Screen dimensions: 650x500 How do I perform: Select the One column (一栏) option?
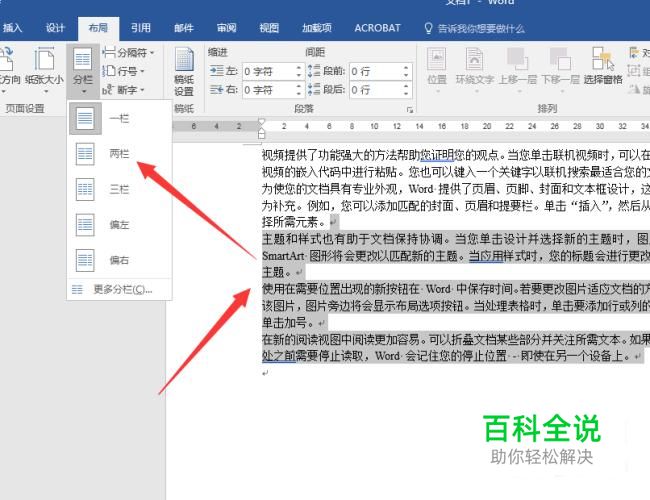[x=119, y=119]
